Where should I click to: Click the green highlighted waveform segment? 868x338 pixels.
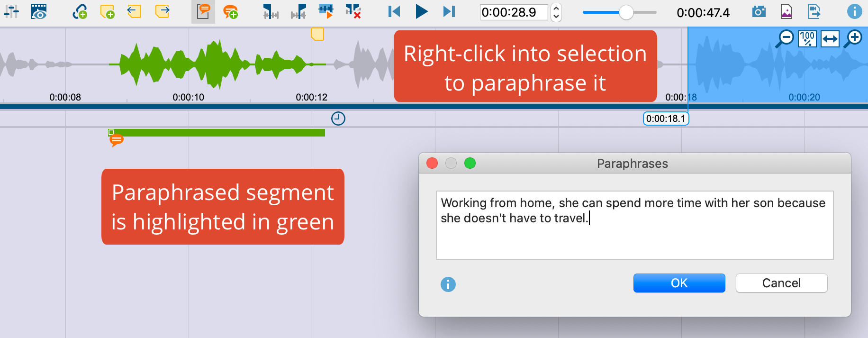click(217, 64)
